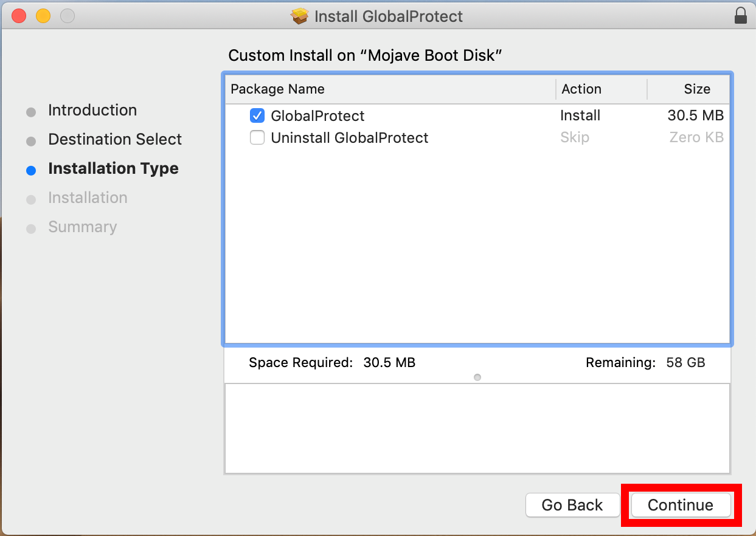Click the Space Required value
Viewport: 756px width, 536px height.
tap(389, 363)
